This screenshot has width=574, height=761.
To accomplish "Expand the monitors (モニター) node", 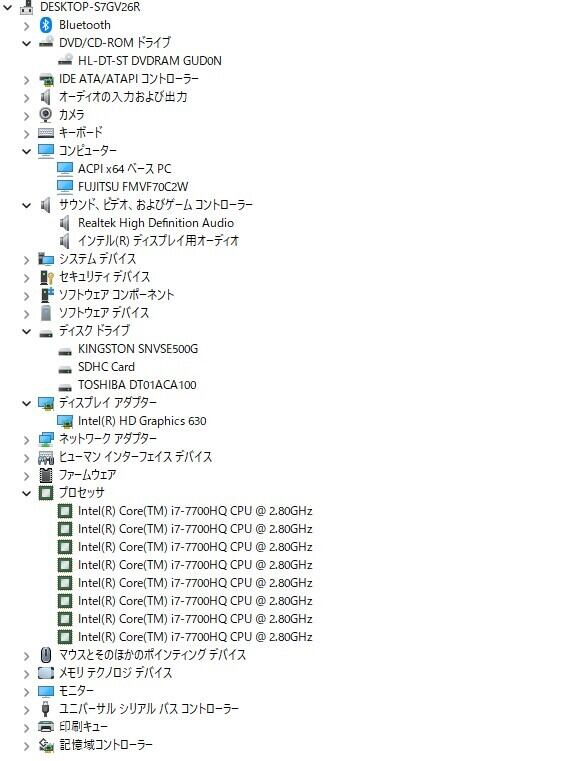I will click(x=26, y=691).
